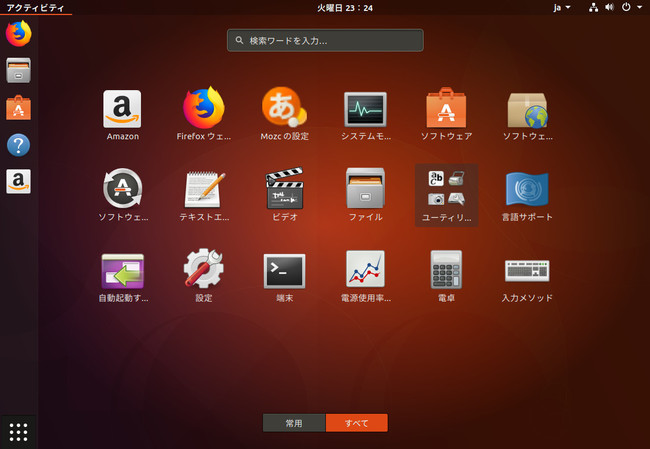Image resolution: width=650 pixels, height=449 pixels.
Task: Switch to the すべて tab
Action: pos(357,423)
